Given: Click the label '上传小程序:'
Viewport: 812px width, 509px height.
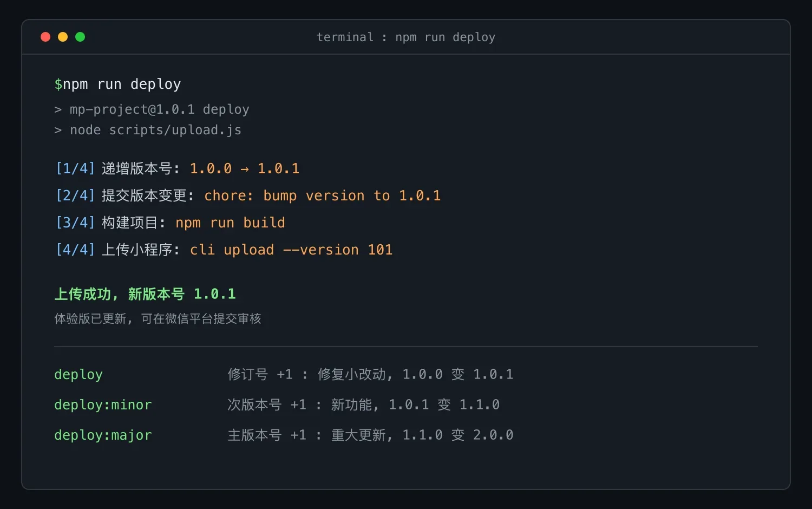Looking at the screenshot, I should 140,250.
